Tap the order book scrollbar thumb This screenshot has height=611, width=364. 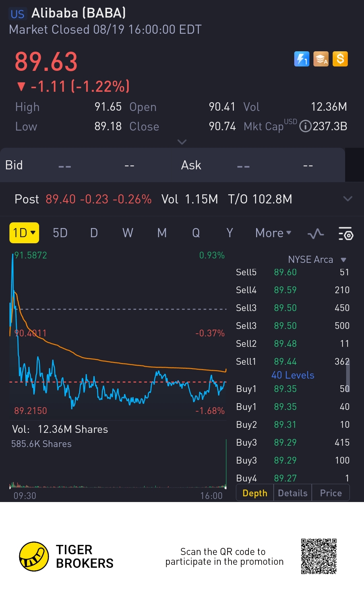(x=348, y=376)
